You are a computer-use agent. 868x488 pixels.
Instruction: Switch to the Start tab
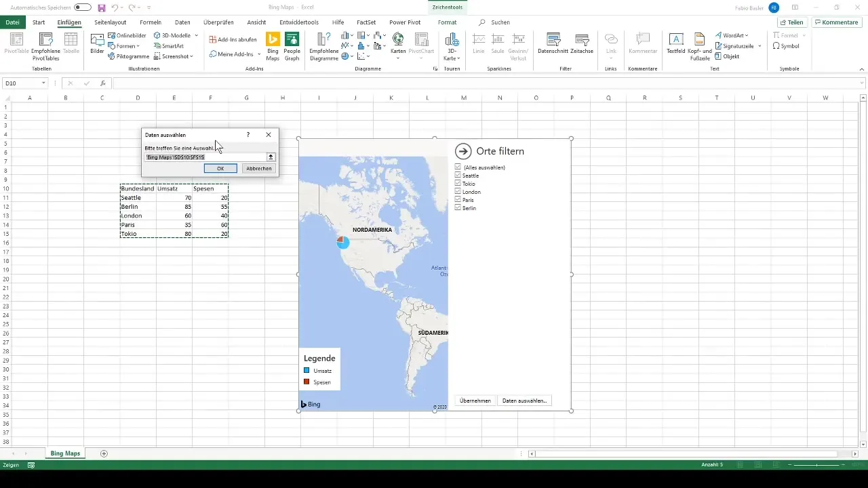tap(39, 22)
